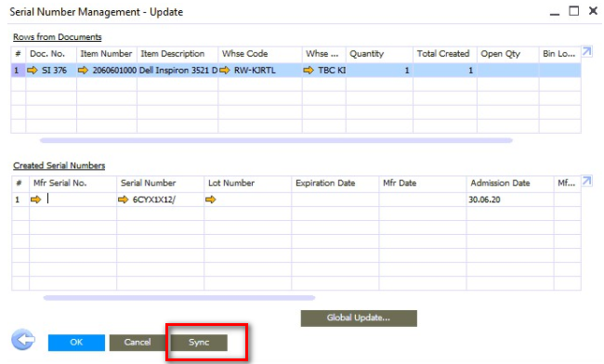Click horizontal scrollbar under Created Serial Numbers
This screenshot has width=604, height=364.
click(x=179, y=298)
